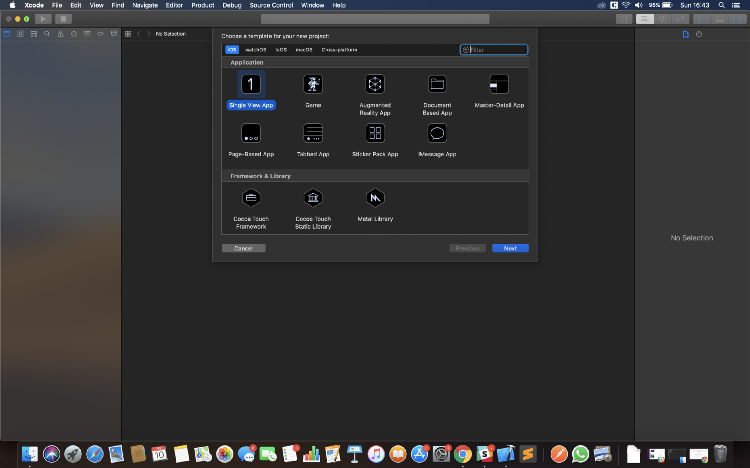Open the Library button in toolbar
Screen dimensions: 750x468
tap(624, 19)
